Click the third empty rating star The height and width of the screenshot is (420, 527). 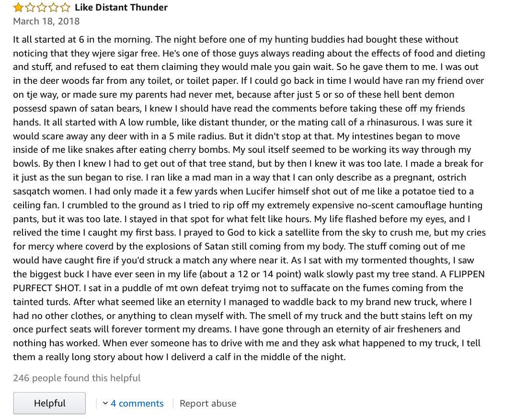point(42,7)
